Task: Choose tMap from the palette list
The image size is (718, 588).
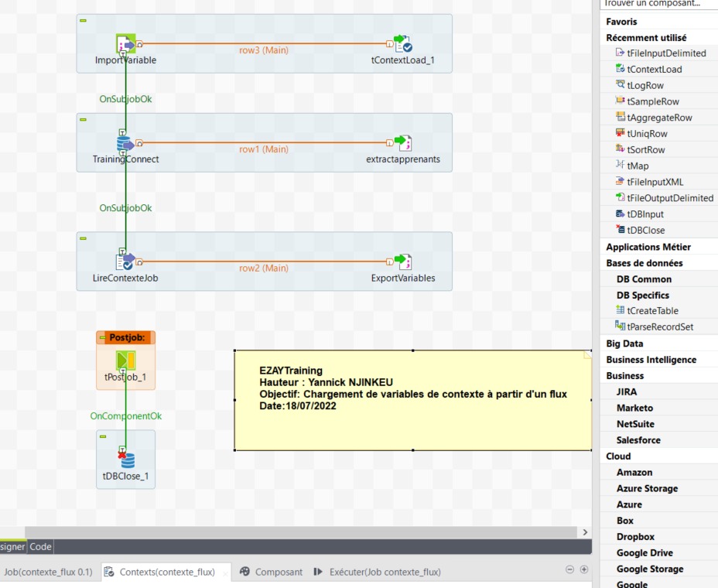Action: pyautogui.click(x=638, y=166)
